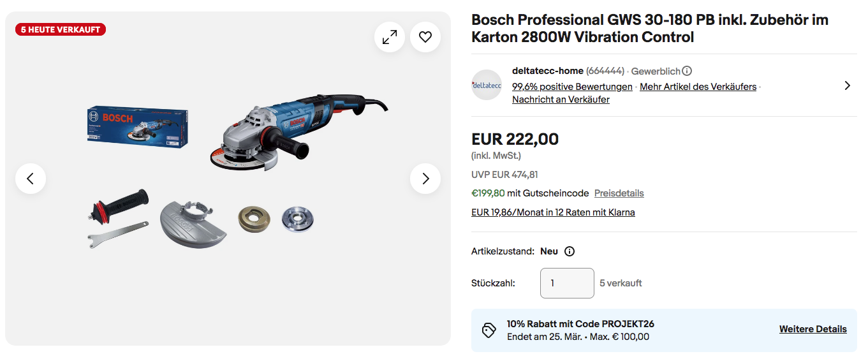Screen dimensions: 868x361
Task: Click Weitere Details for PROJEKT26 coupon
Action: click(813, 330)
